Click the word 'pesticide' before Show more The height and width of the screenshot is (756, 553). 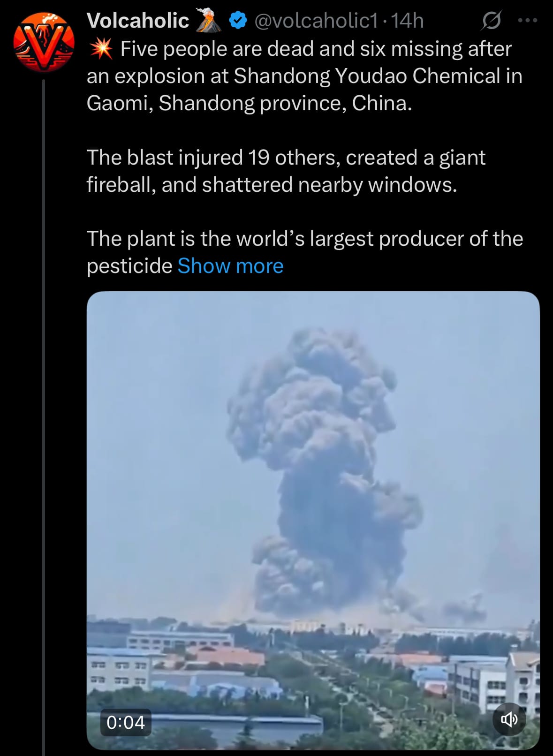(129, 266)
